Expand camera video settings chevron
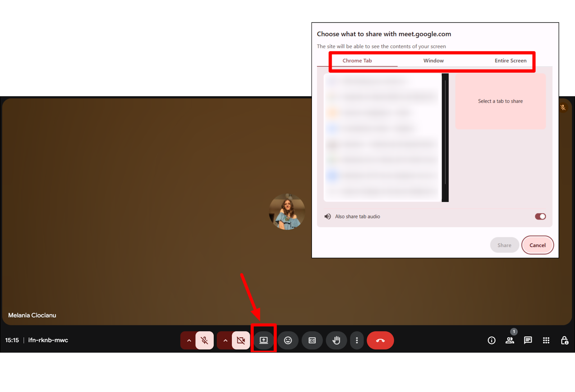The height and width of the screenshot is (392, 575). pyautogui.click(x=225, y=340)
